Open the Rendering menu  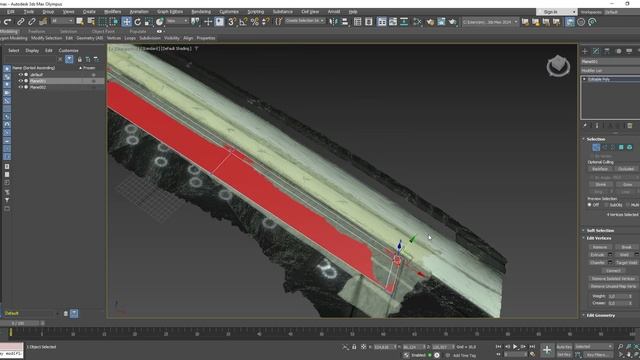(201, 12)
